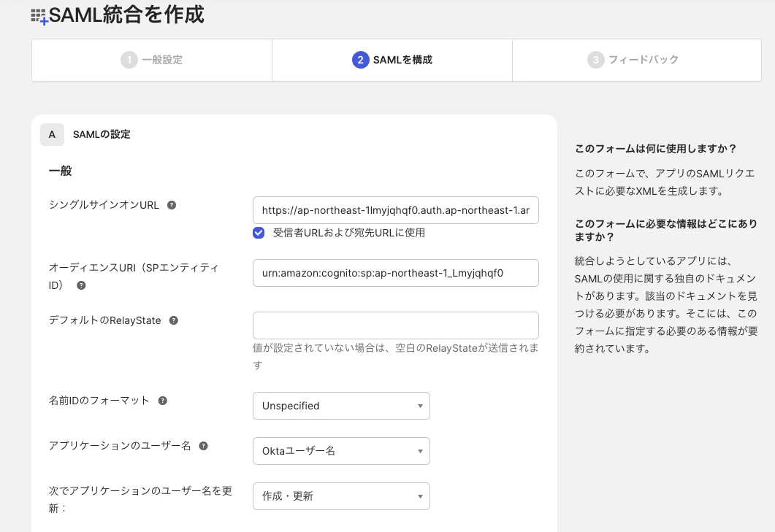Click the オーディエンスURI input field
This screenshot has width=775, height=532.
[x=396, y=273]
